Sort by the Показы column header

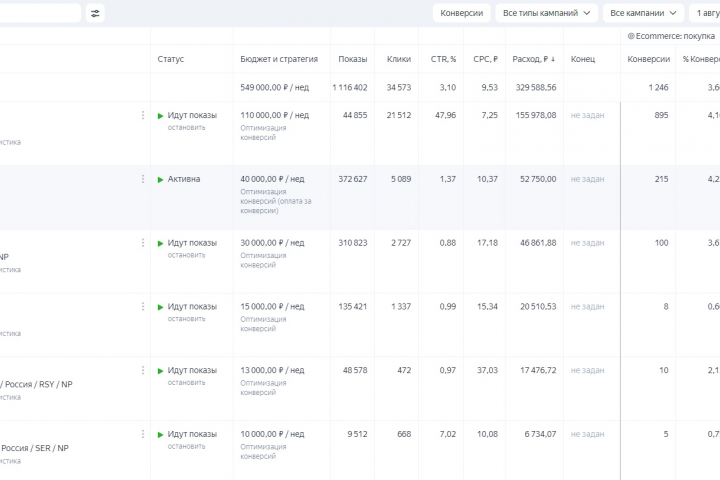coord(353,59)
